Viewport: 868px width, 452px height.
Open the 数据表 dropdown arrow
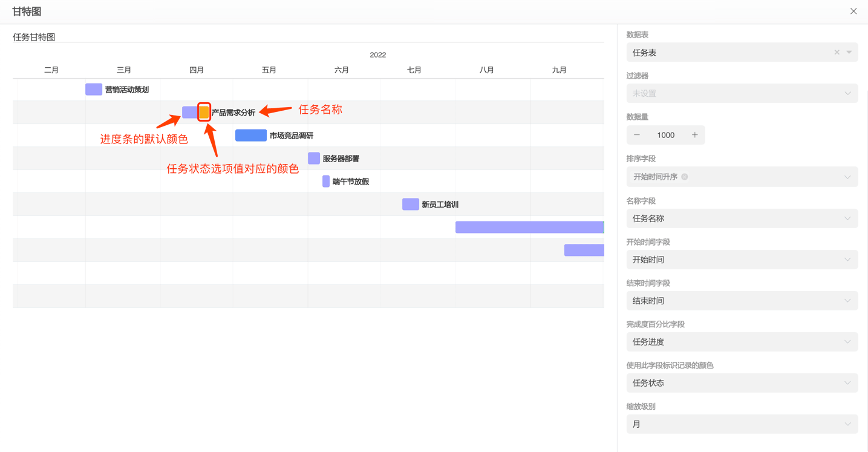849,53
